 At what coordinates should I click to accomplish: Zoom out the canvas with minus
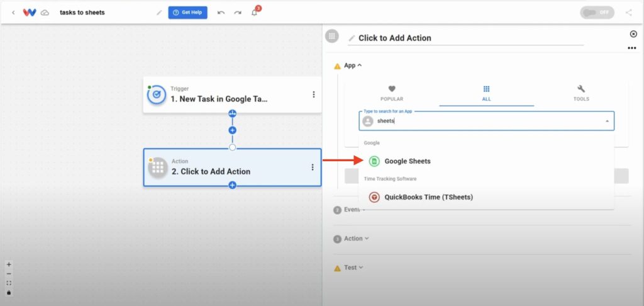[9, 274]
